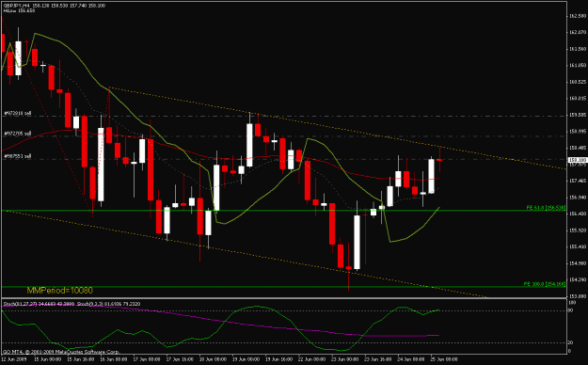Select the topmost sell order label

18,113
